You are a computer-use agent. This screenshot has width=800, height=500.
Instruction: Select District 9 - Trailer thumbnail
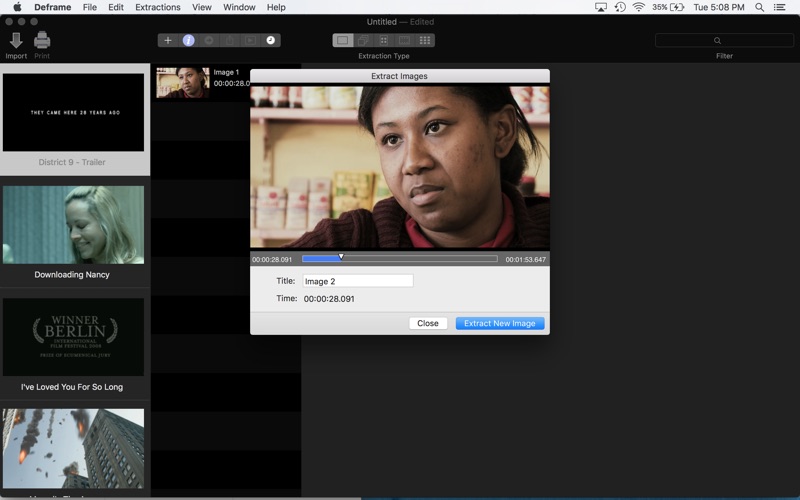coord(73,112)
